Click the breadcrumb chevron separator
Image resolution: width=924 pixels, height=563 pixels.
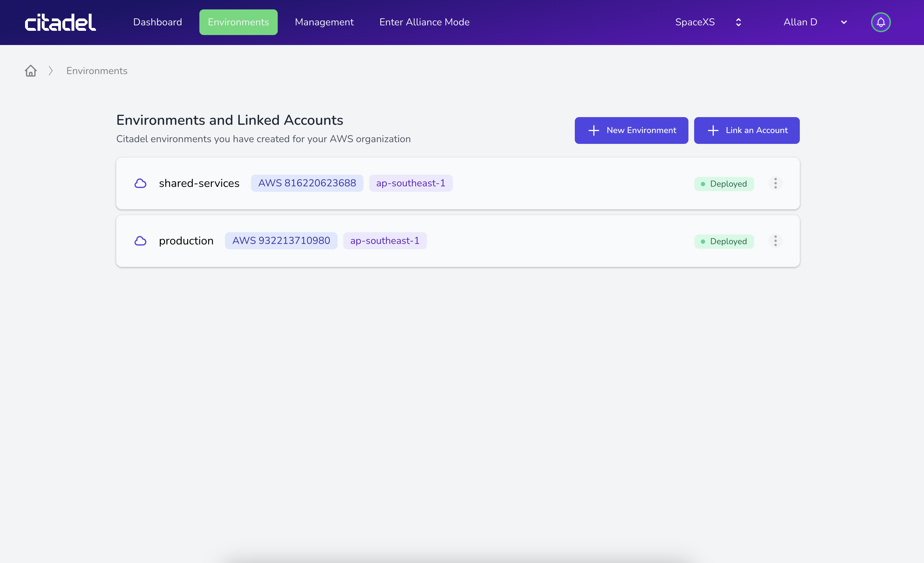point(51,70)
